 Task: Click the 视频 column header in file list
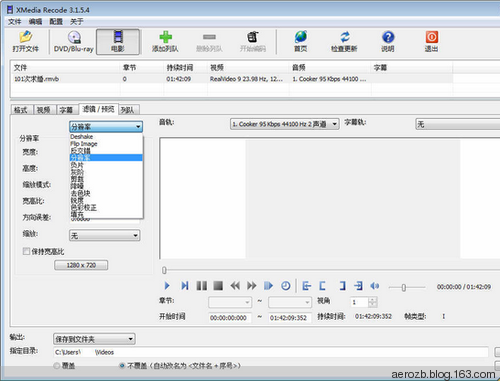pyautogui.click(x=248, y=67)
